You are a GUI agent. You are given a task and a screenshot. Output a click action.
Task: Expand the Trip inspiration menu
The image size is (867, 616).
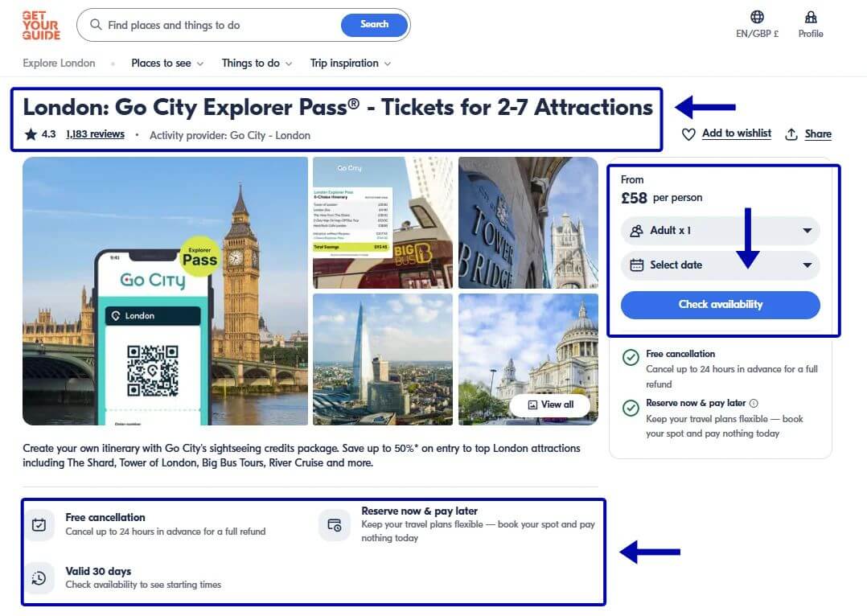[350, 63]
